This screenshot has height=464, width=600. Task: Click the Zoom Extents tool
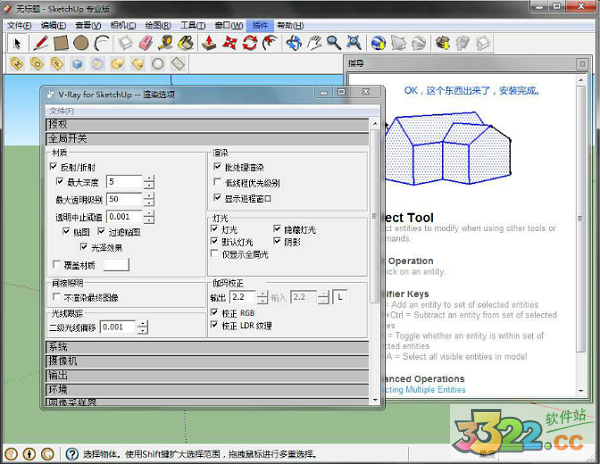(354, 43)
